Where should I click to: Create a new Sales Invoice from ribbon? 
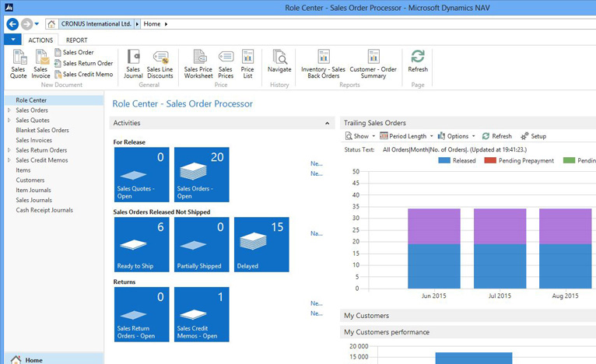pyautogui.click(x=40, y=64)
